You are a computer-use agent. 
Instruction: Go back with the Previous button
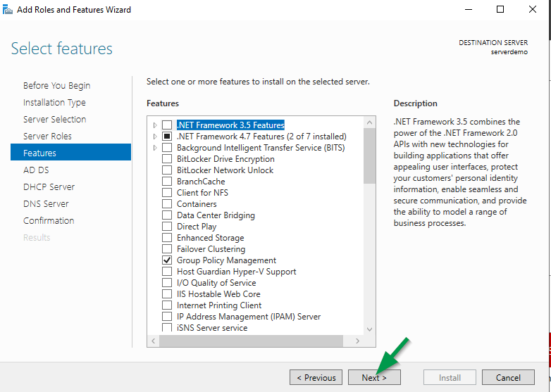316,377
